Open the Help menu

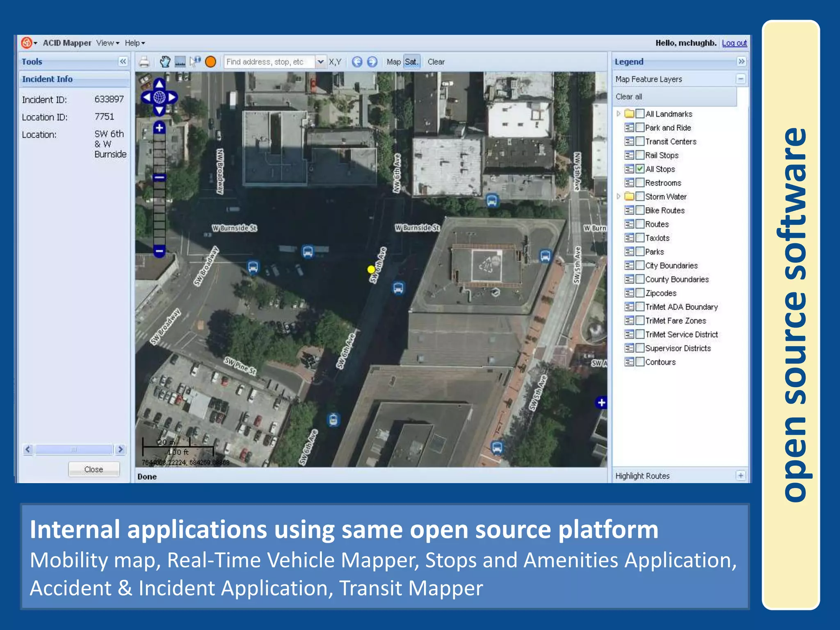pos(135,43)
